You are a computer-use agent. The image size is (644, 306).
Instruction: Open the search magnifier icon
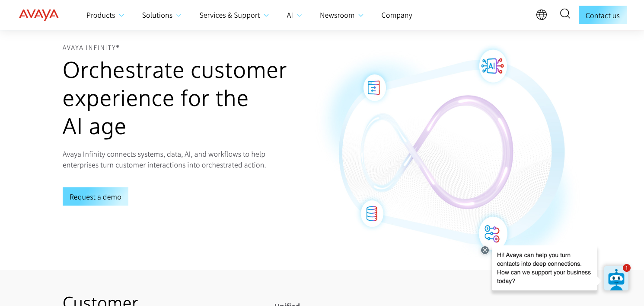565,14
